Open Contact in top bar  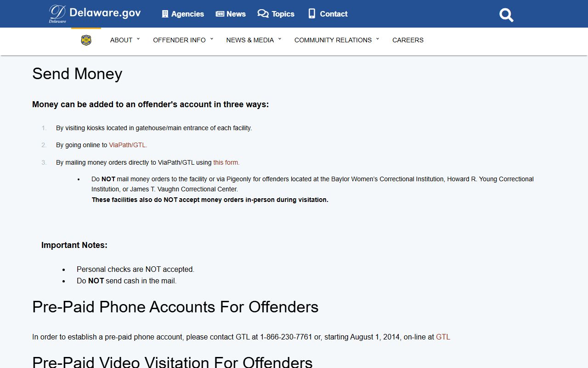[x=334, y=14]
